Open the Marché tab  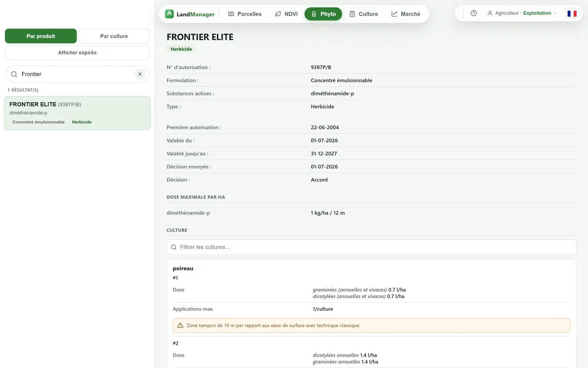pyautogui.click(x=405, y=14)
